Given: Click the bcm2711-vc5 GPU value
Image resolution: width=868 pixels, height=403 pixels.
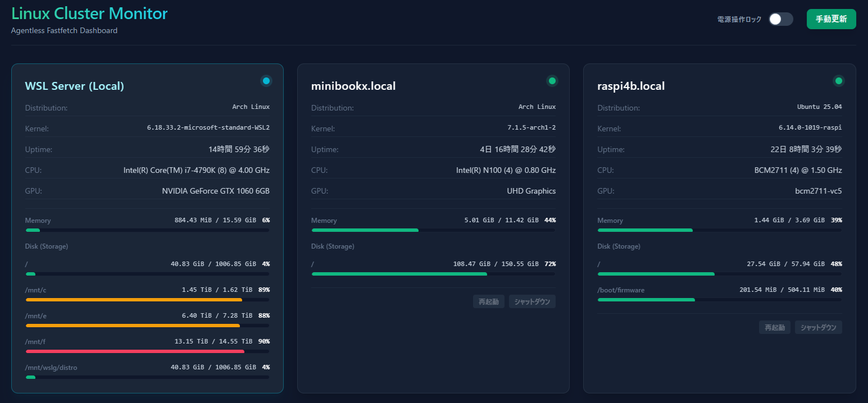Looking at the screenshot, I should [820, 191].
